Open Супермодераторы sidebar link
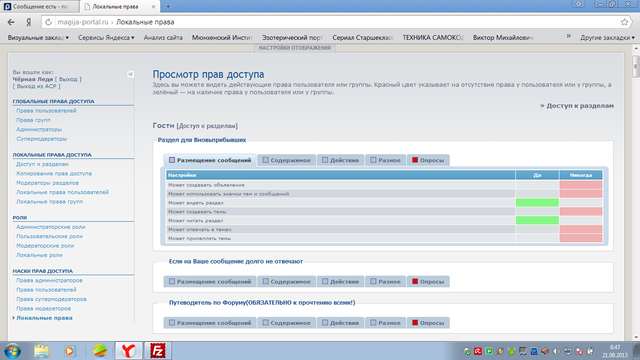640x360 pixels. (x=42, y=139)
